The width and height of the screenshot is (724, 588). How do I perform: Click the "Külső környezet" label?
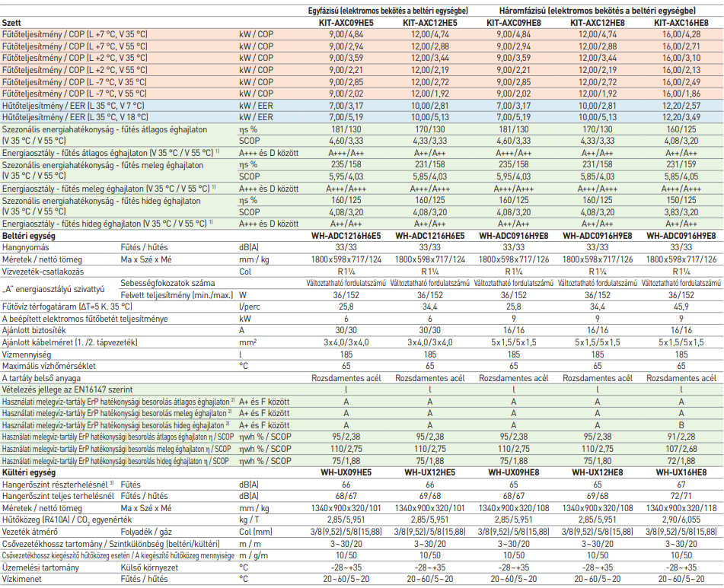[x=149, y=567]
